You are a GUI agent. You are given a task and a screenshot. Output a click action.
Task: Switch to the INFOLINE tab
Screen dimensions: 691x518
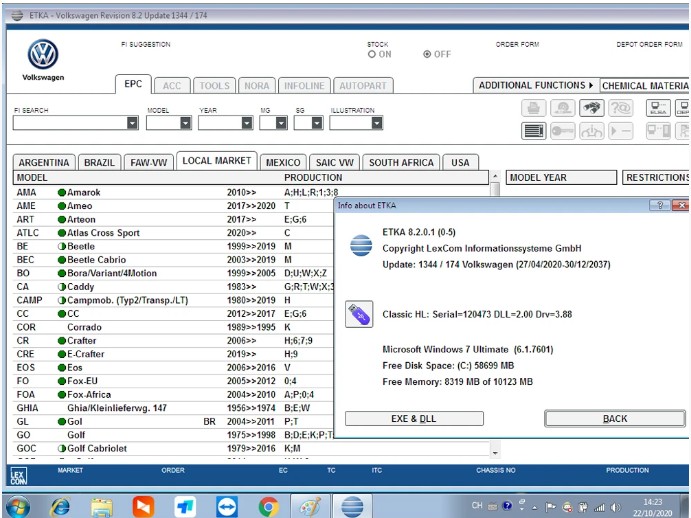coord(304,86)
